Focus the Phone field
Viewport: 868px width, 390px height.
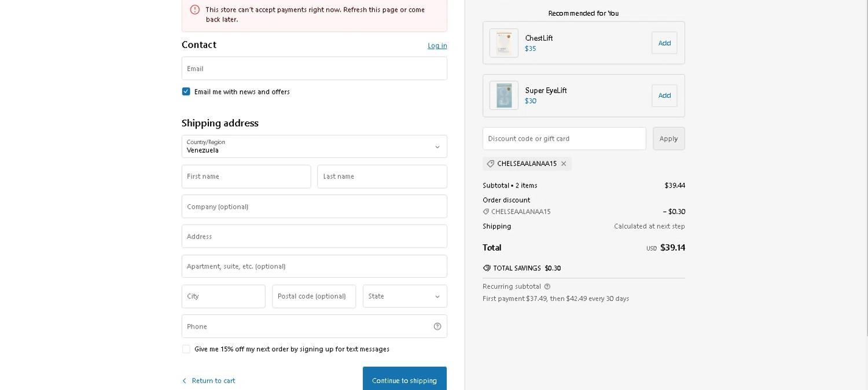[x=314, y=326]
